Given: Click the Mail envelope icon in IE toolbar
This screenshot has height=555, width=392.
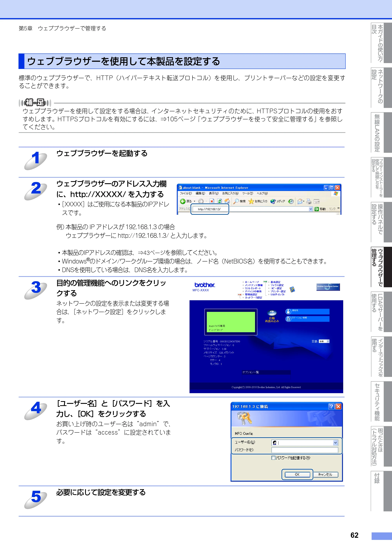Looking at the screenshot, I should 300,201.
